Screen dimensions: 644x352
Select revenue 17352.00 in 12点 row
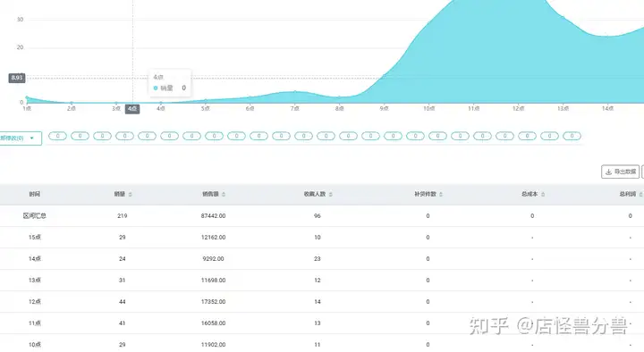click(x=213, y=302)
